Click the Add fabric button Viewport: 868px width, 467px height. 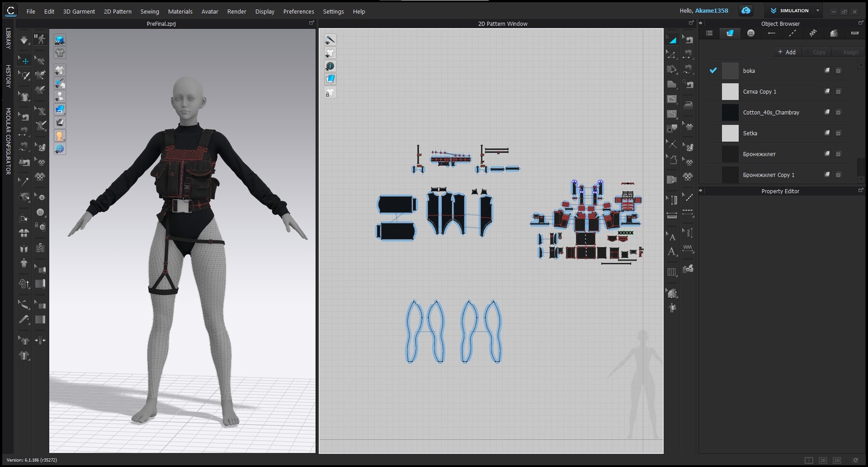point(787,52)
